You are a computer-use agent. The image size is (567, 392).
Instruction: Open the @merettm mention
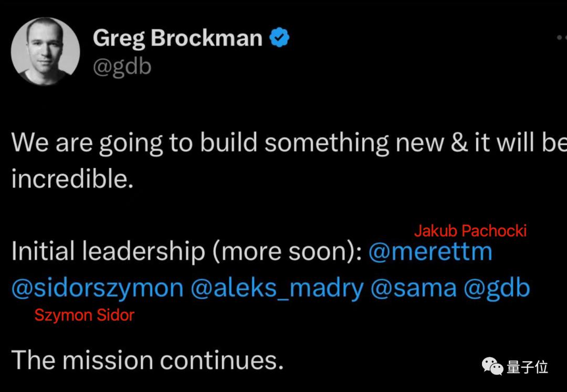(430, 252)
